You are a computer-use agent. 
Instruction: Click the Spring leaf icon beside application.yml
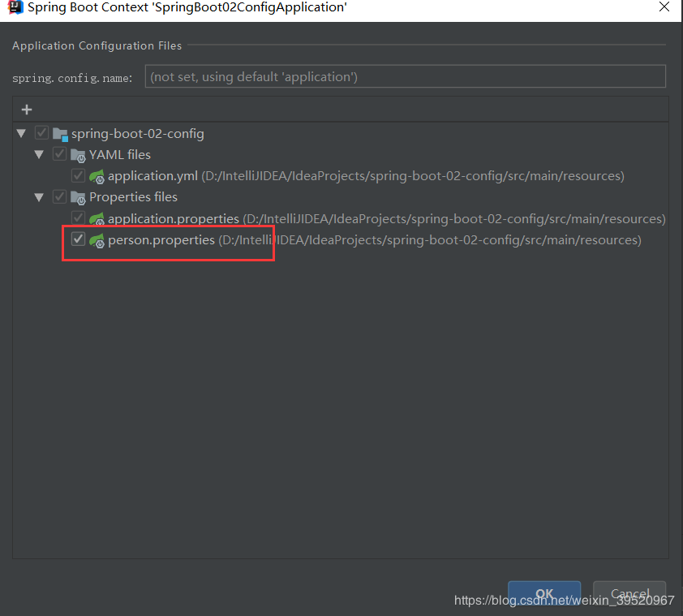click(97, 176)
